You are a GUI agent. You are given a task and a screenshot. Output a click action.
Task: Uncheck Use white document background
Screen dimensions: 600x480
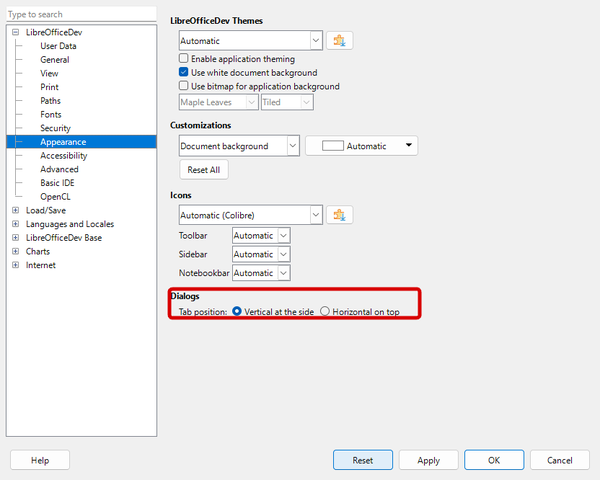[x=184, y=73]
